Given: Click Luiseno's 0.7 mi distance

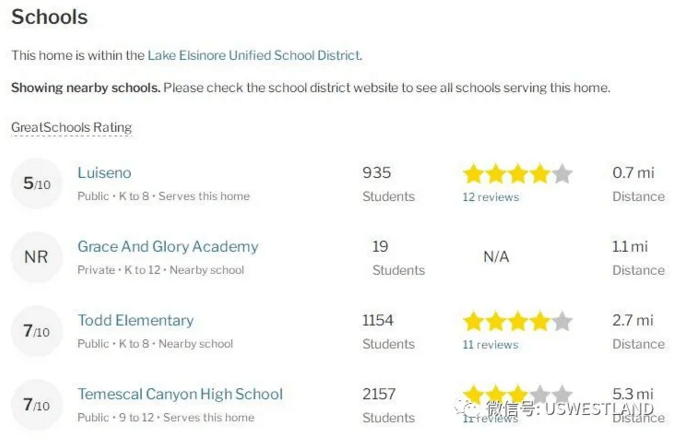Looking at the screenshot, I should point(633,173).
